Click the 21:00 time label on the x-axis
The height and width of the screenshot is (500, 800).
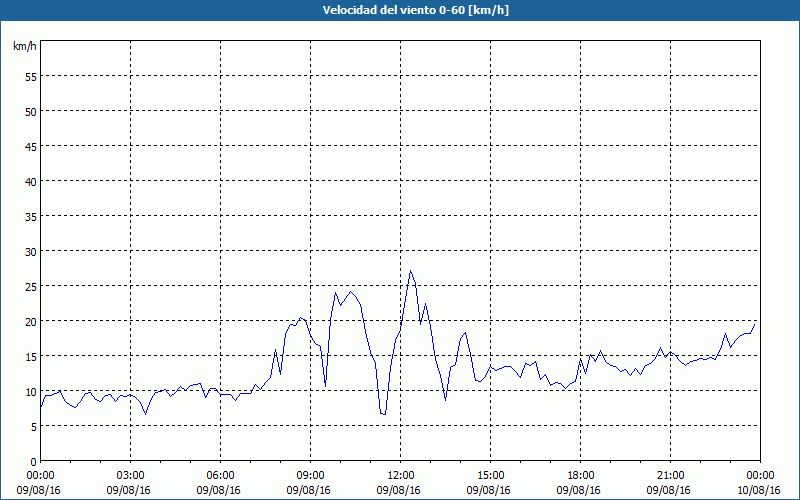tap(670, 476)
